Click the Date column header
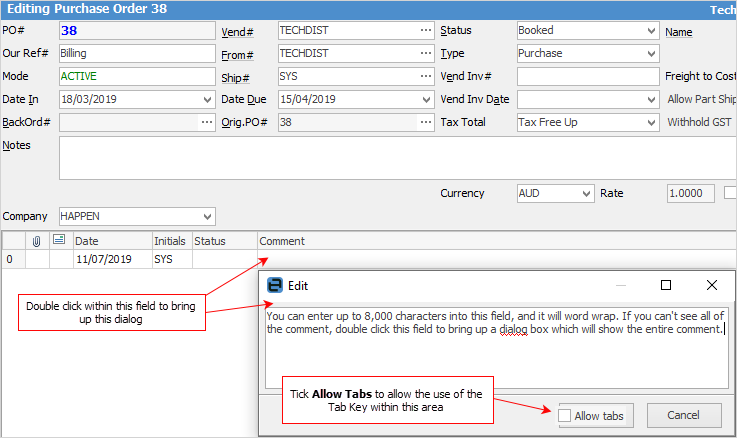The image size is (737, 438). pyautogui.click(x=113, y=241)
